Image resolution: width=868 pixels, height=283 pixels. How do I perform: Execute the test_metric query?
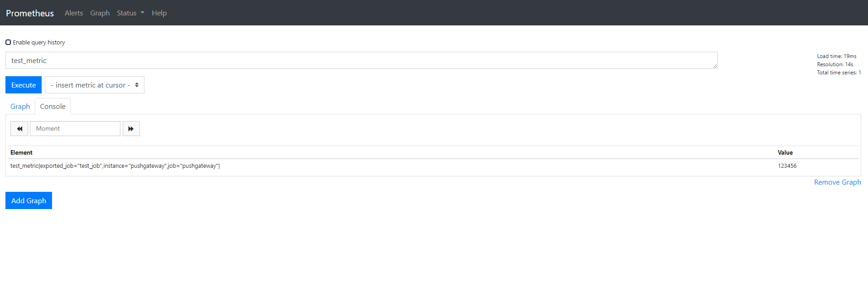point(23,85)
